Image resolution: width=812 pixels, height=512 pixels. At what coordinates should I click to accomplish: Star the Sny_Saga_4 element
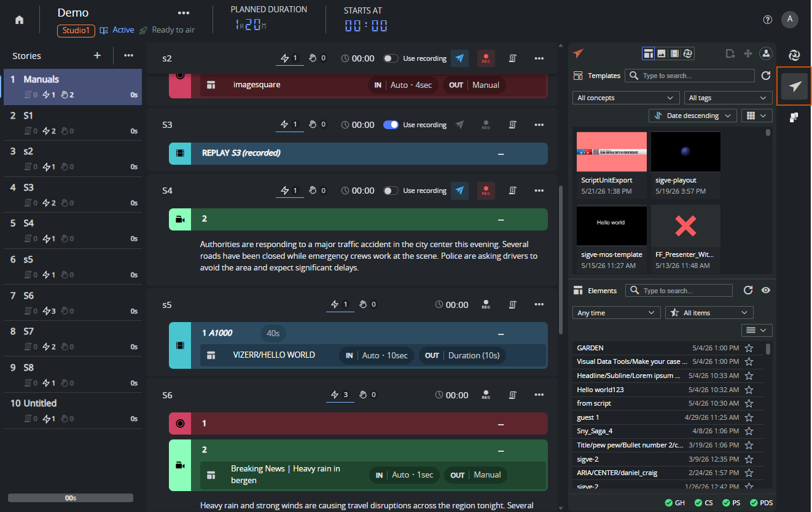coord(749,431)
